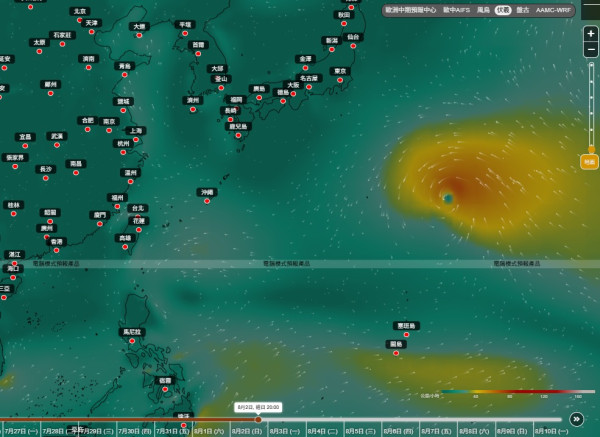Click the 花蓮 label
This screenshot has width=600, height=437.
point(139,221)
